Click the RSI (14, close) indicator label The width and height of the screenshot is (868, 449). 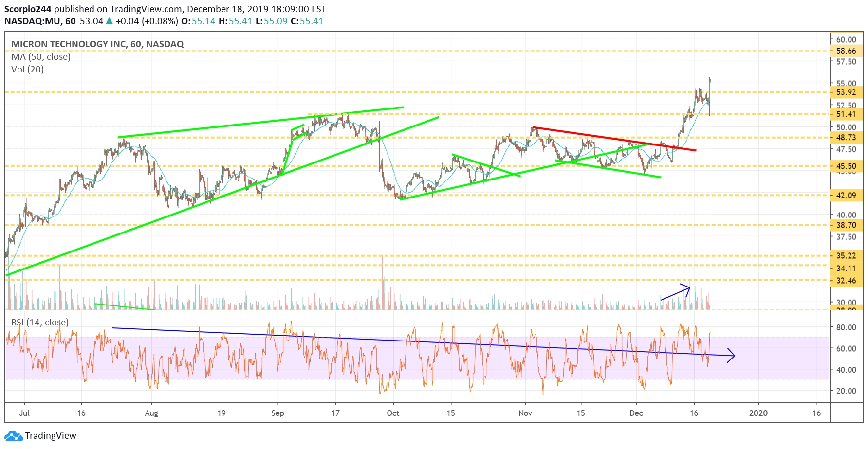tap(40, 322)
